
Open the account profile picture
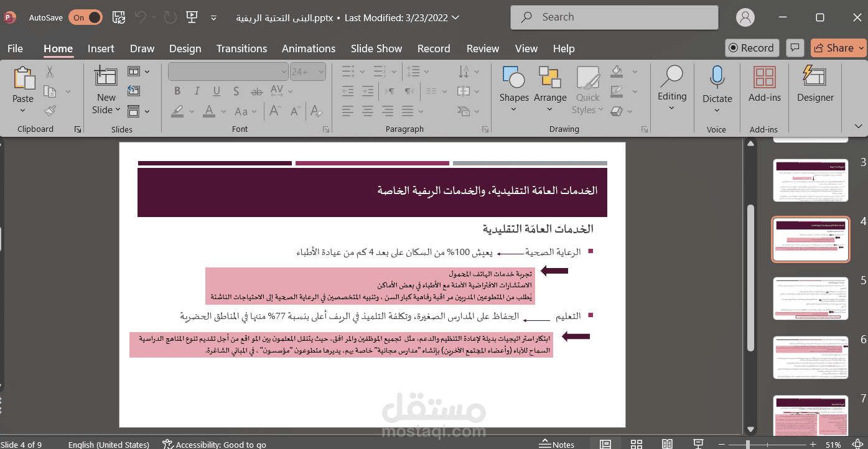(x=745, y=17)
